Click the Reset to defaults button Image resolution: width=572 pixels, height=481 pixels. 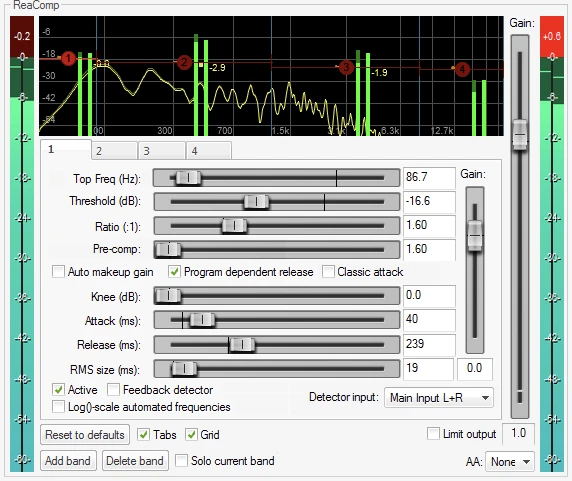point(85,435)
